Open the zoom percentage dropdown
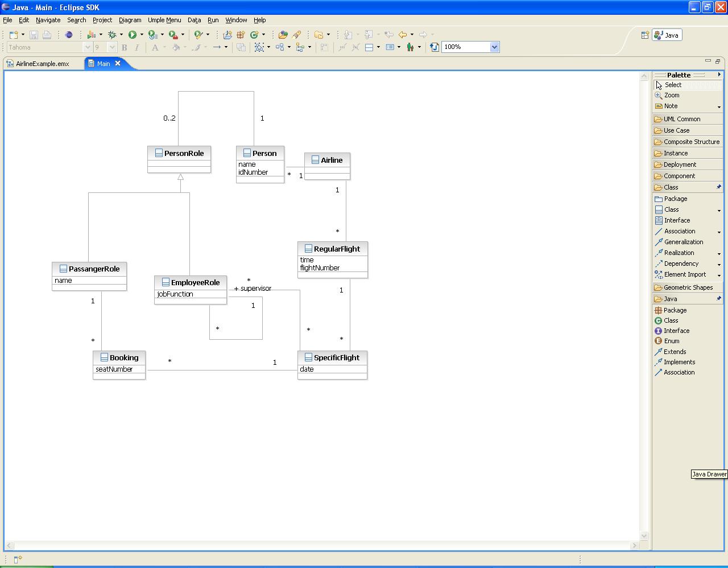The image size is (728, 568). click(x=494, y=47)
